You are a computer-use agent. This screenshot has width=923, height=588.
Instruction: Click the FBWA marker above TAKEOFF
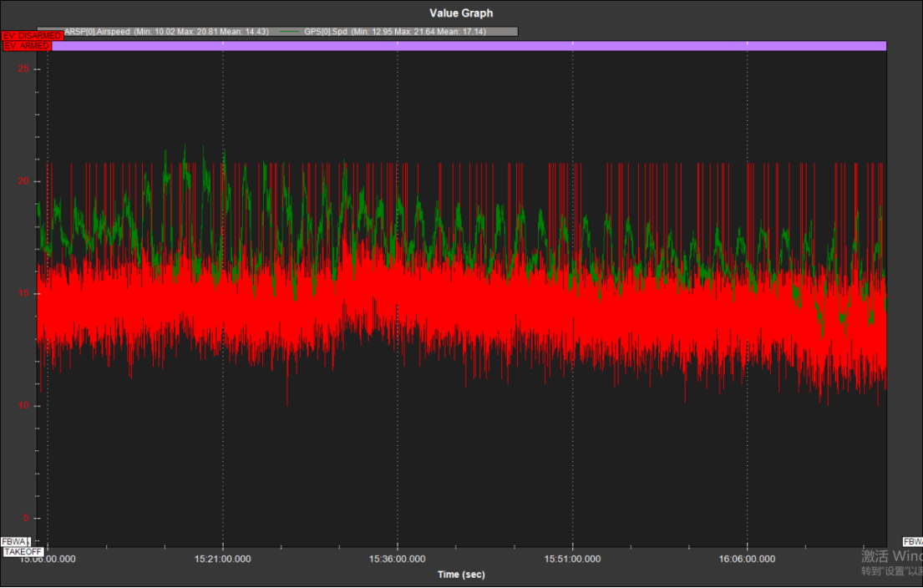[15, 541]
